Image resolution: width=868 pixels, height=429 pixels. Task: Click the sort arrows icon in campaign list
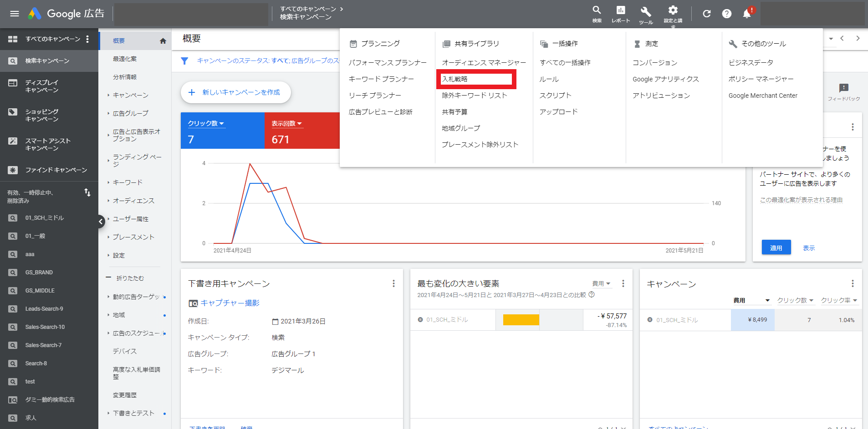(87, 192)
